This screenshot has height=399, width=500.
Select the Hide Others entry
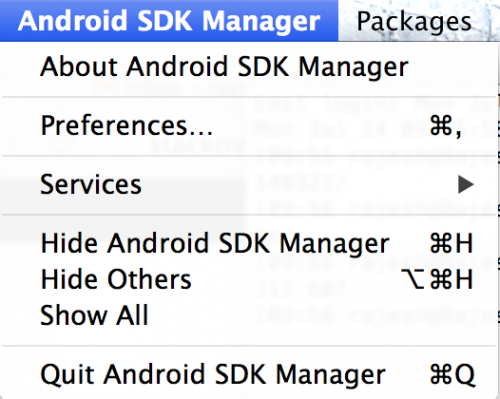[x=248, y=279]
